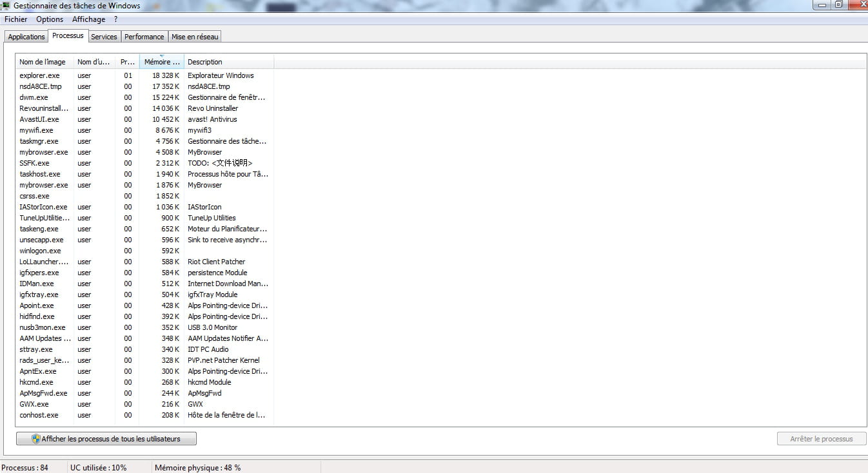Select the AAM Updates process row
The height and width of the screenshot is (473, 868).
pyautogui.click(x=145, y=338)
